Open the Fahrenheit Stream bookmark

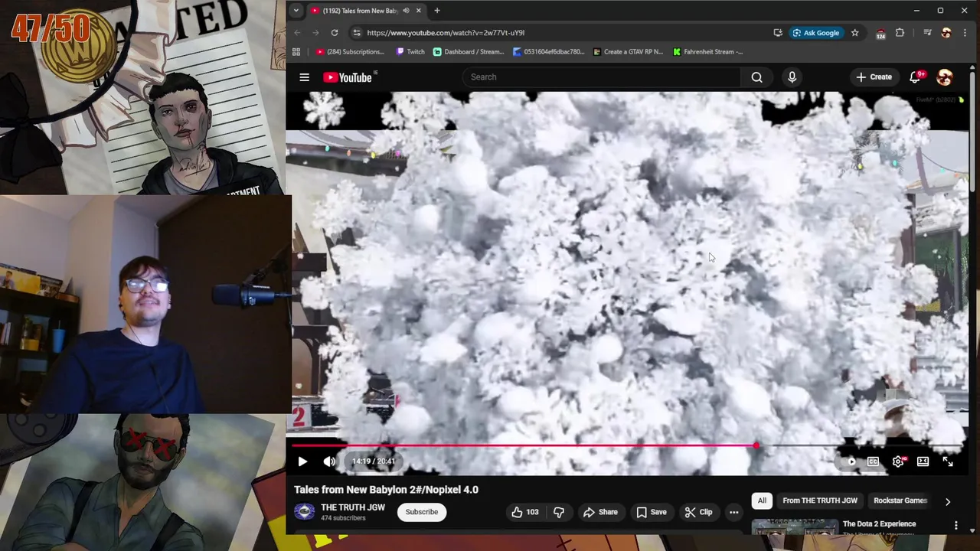708,52
